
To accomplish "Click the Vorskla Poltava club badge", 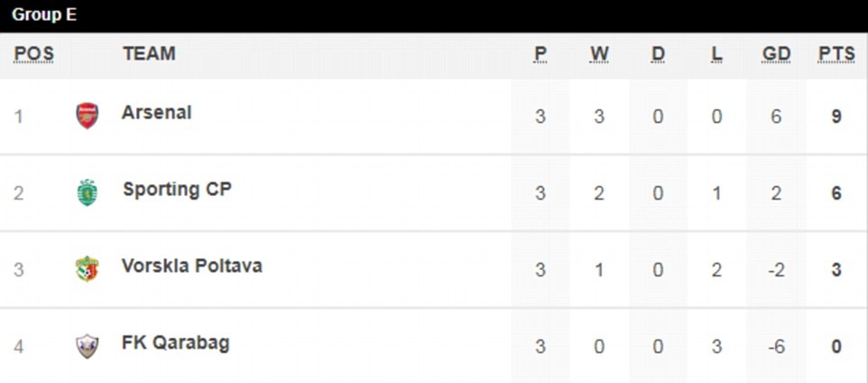I will pyautogui.click(x=87, y=269).
